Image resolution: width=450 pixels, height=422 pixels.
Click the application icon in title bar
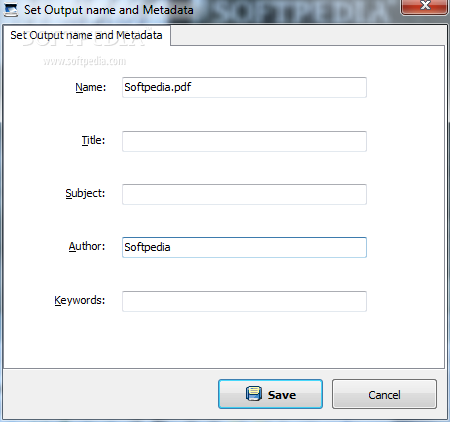pyautogui.click(x=11, y=10)
